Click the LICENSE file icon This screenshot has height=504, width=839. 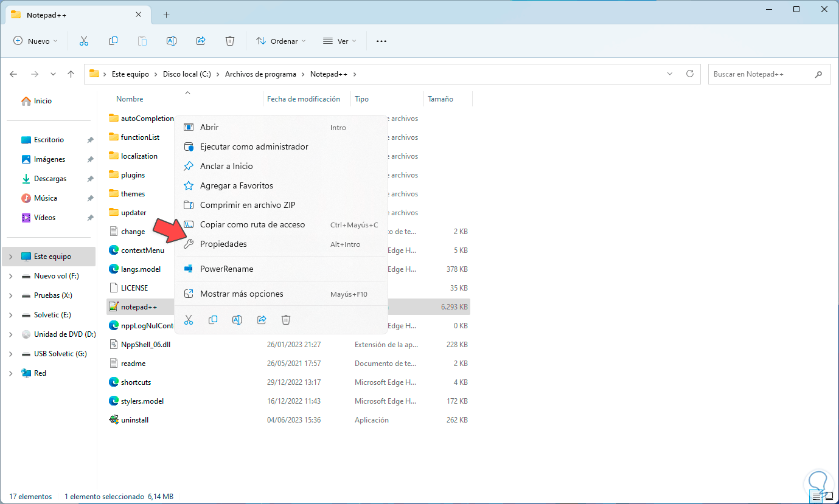(x=113, y=288)
